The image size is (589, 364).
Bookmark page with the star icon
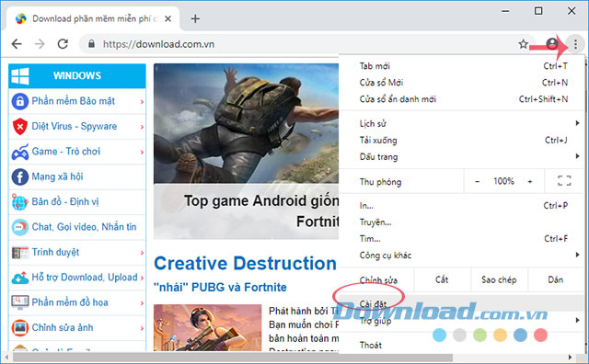tap(524, 44)
